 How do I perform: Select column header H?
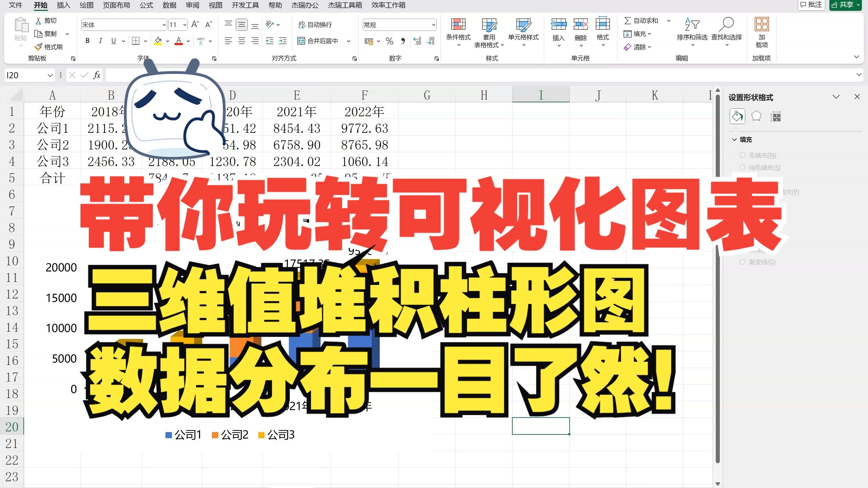pos(484,95)
